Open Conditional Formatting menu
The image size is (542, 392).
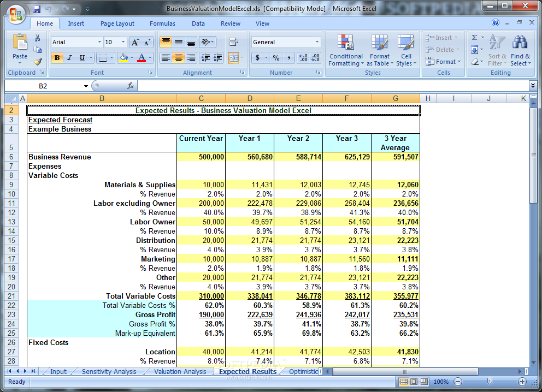pos(346,50)
